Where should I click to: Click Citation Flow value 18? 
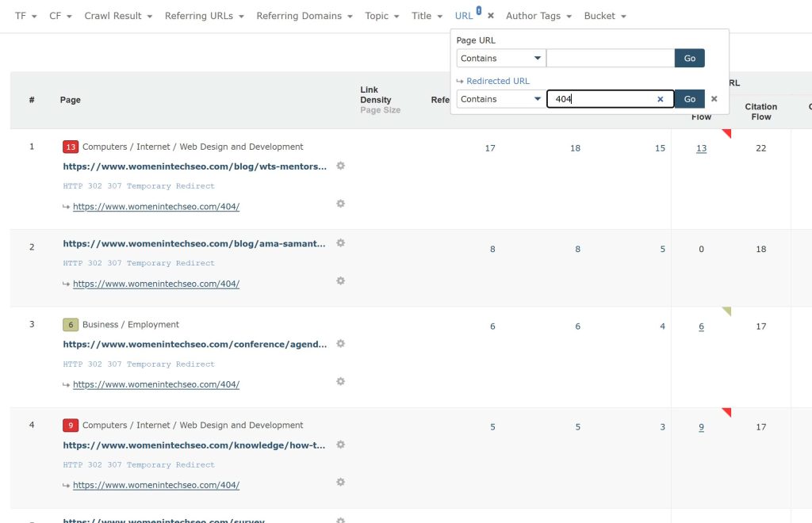(x=760, y=250)
